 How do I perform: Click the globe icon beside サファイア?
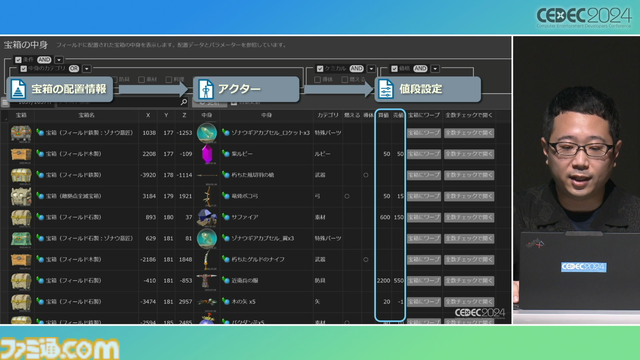(x=226, y=218)
